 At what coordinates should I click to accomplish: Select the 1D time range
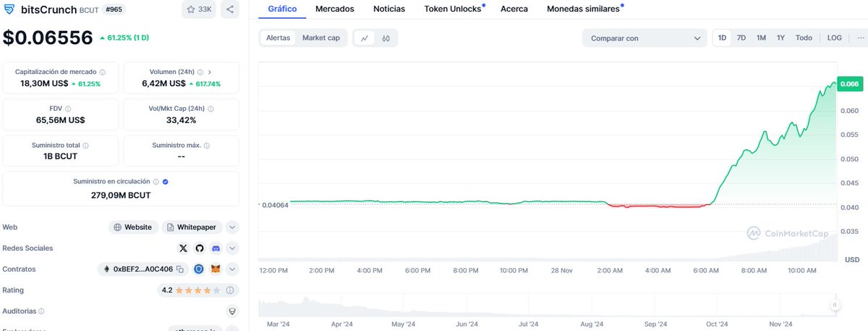coord(722,38)
